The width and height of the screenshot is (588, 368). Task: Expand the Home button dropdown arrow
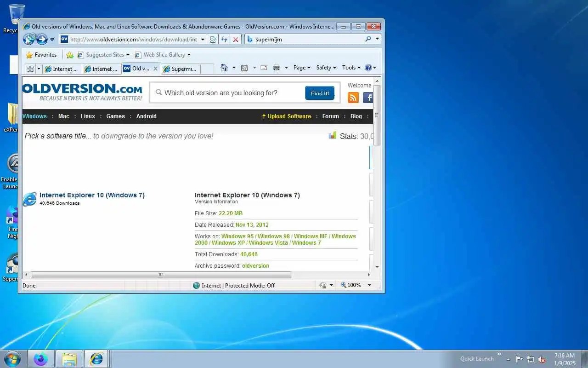234,68
